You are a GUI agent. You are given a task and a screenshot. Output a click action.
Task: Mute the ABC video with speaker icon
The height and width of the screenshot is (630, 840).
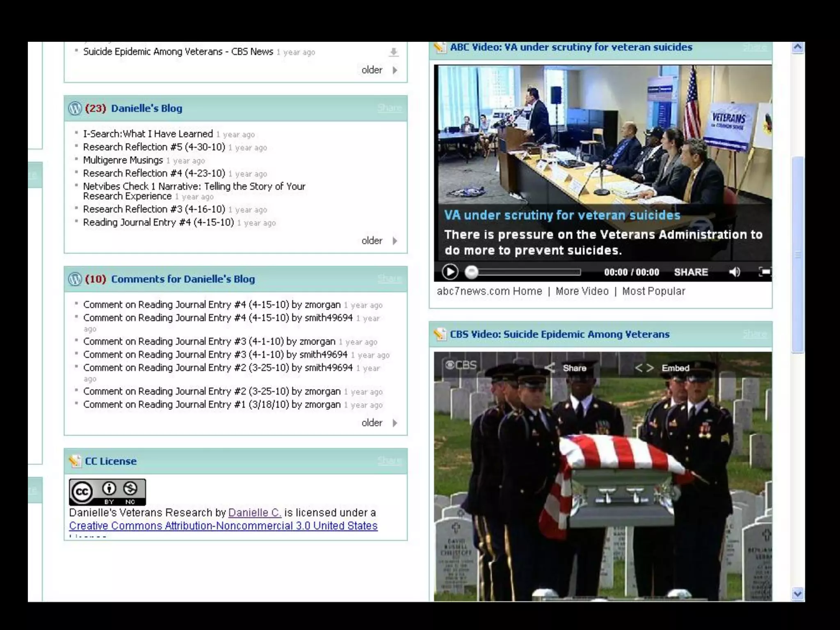[x=734, y=272]
